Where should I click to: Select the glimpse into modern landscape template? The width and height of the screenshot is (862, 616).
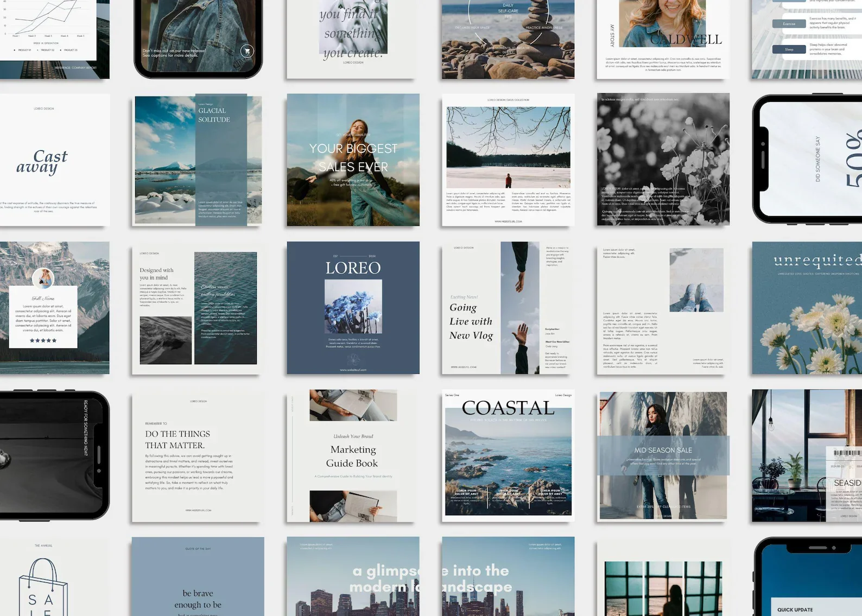pyautogui.click(x=431, y=576)
